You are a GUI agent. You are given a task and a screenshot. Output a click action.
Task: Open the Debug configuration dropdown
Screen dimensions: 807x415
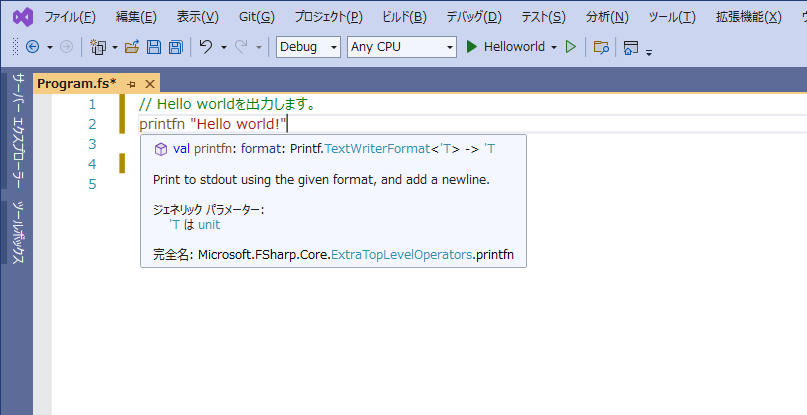pos(308,47)
